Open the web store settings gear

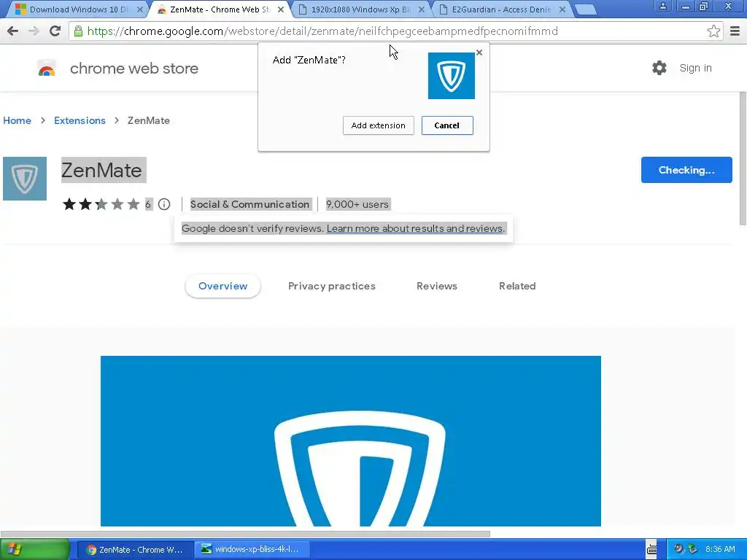(659, 68)
